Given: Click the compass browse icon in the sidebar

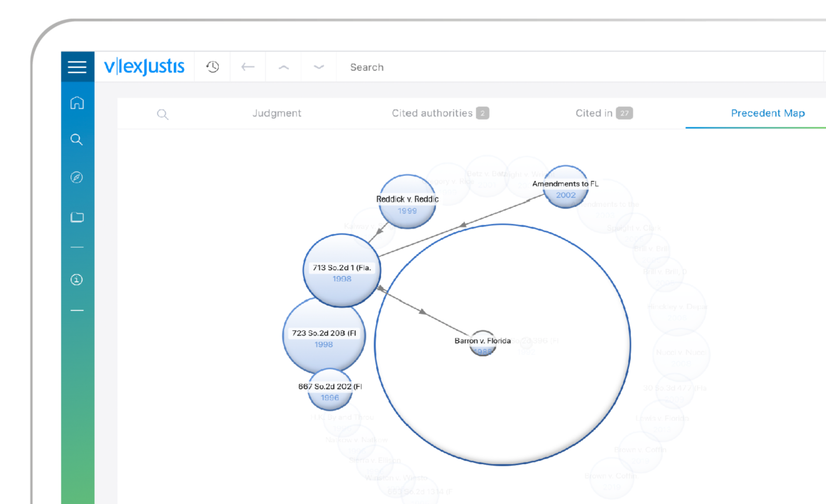Looking at the screenshot, I should click(77, 177).
